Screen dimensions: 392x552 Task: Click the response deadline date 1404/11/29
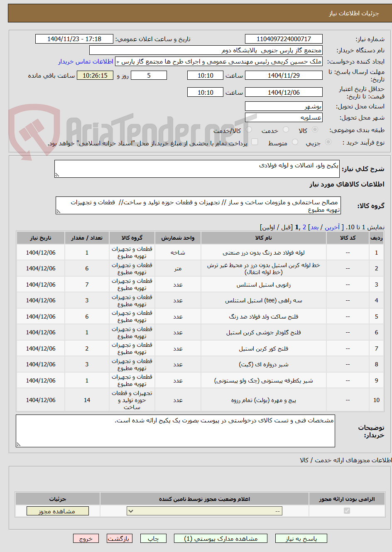284,75
